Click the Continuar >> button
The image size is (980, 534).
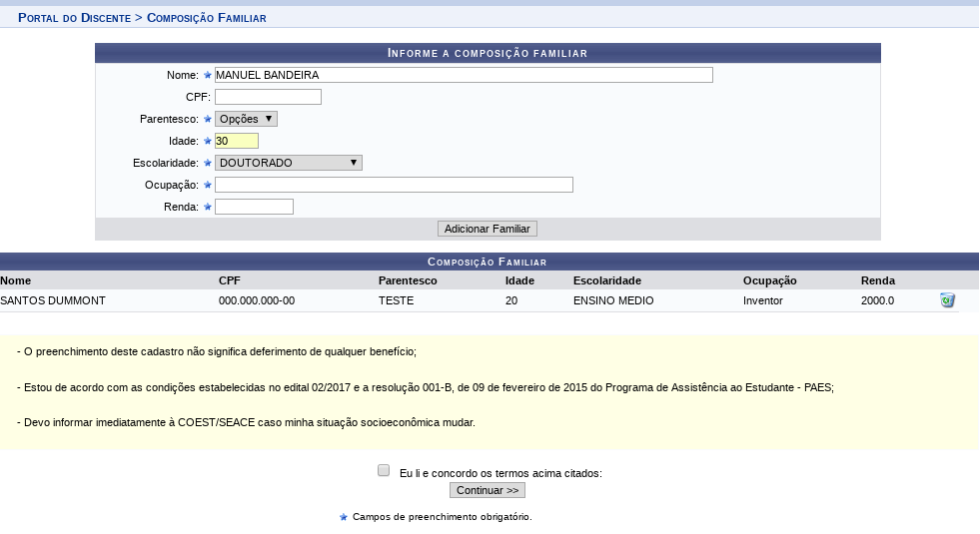[x=487, y=490]
